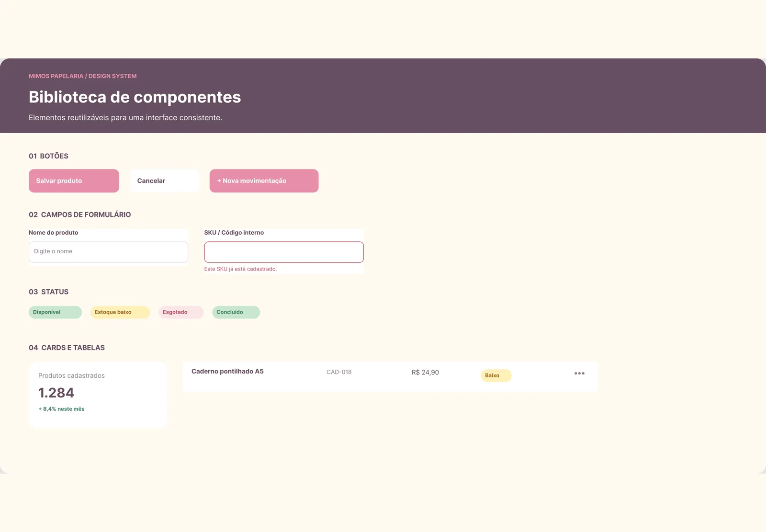Click the 01 Botões section heading

[x=48, y=156]
